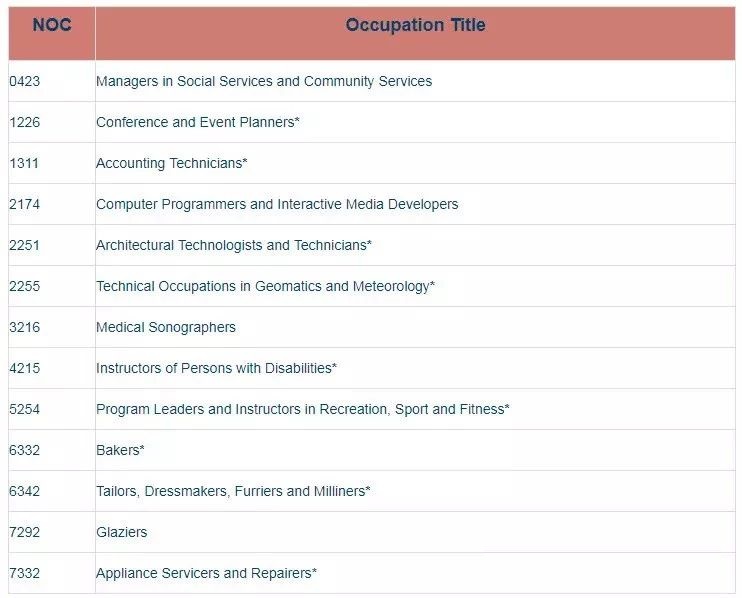Click NOC code 2174
The height and width of the screenshot is (598, 742).
point(25,204)
